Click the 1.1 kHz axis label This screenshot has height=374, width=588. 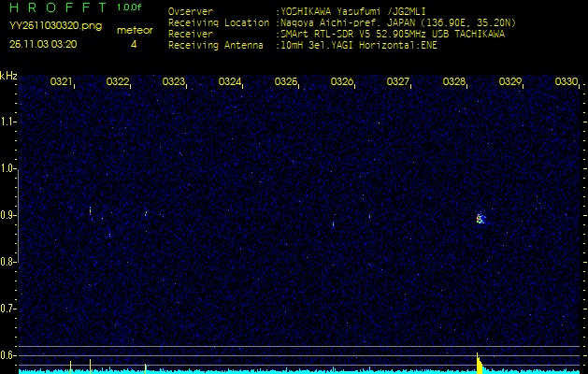click(x=7, y=122)
